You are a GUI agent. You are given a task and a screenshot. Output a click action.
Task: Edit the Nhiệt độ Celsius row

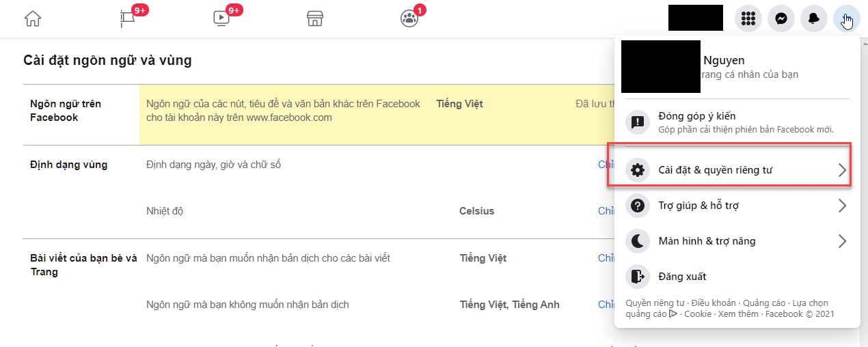606,211
